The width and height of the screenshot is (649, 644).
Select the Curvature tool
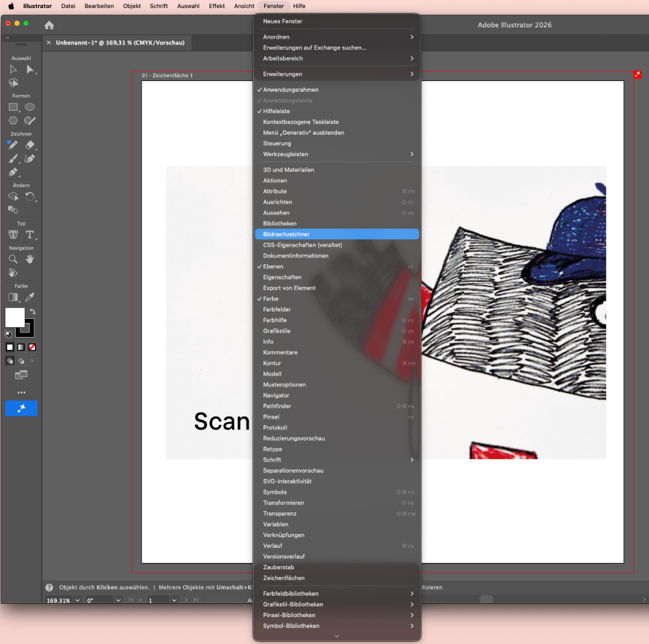(x=30, y=159)
